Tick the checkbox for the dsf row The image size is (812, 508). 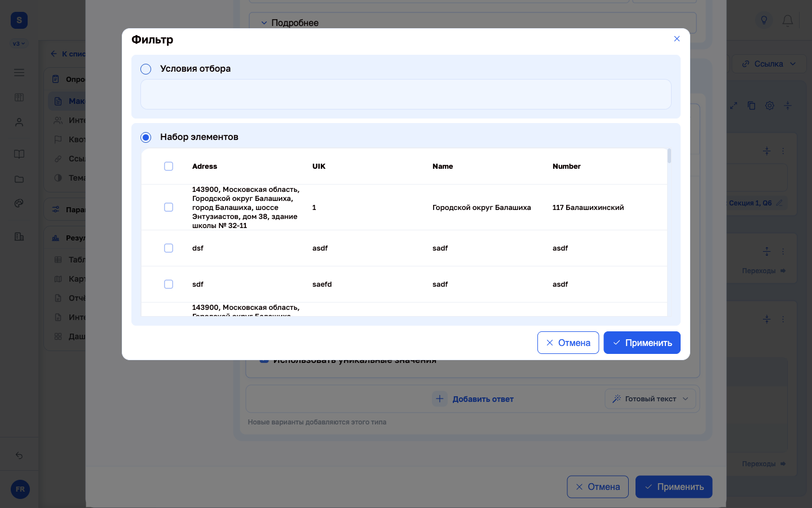coord(169,248)
